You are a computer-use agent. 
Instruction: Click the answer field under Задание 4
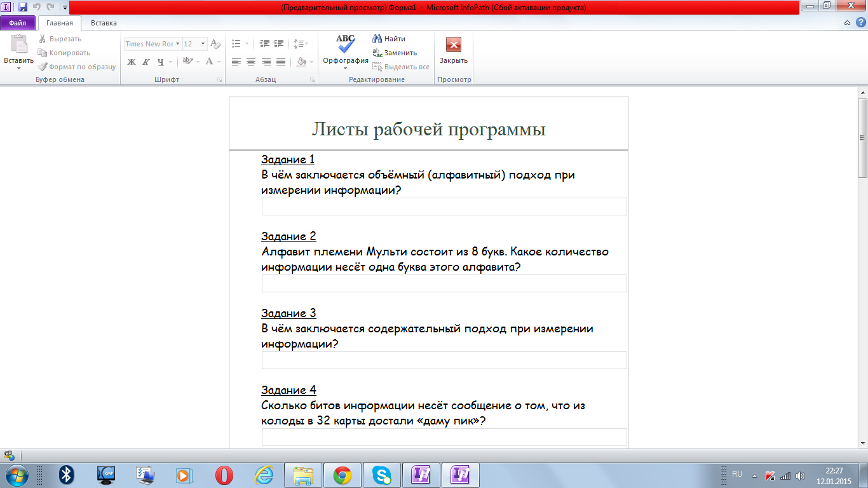(x=444, y=437)
